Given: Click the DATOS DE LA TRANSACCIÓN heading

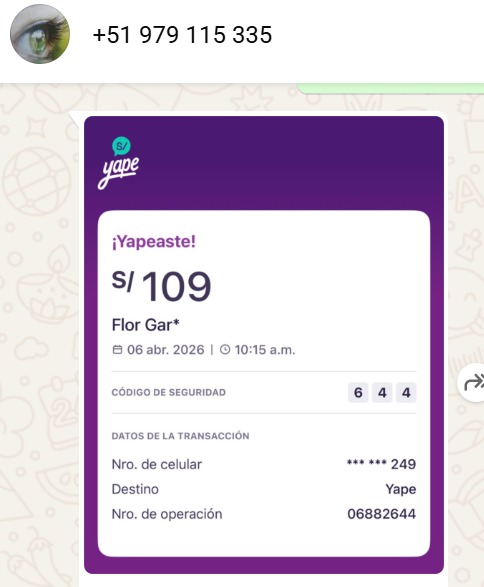Looking at the screenshot, I should [x=180, y=436].
